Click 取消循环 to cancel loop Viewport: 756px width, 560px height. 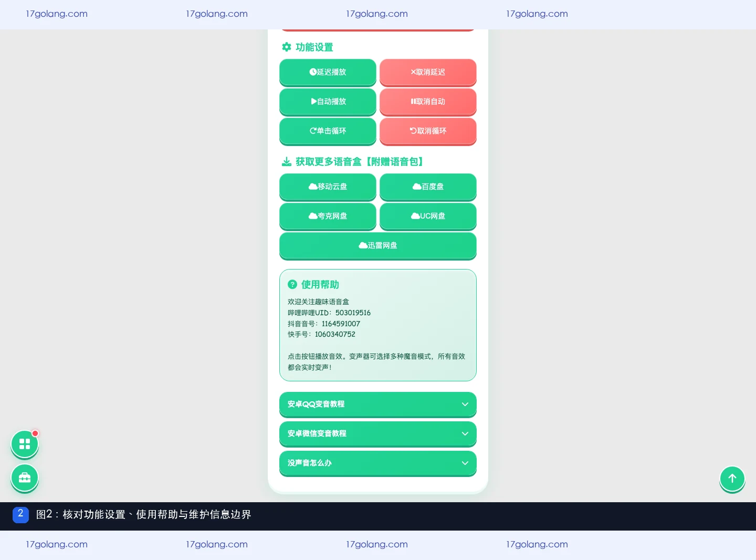click(428, 131)
